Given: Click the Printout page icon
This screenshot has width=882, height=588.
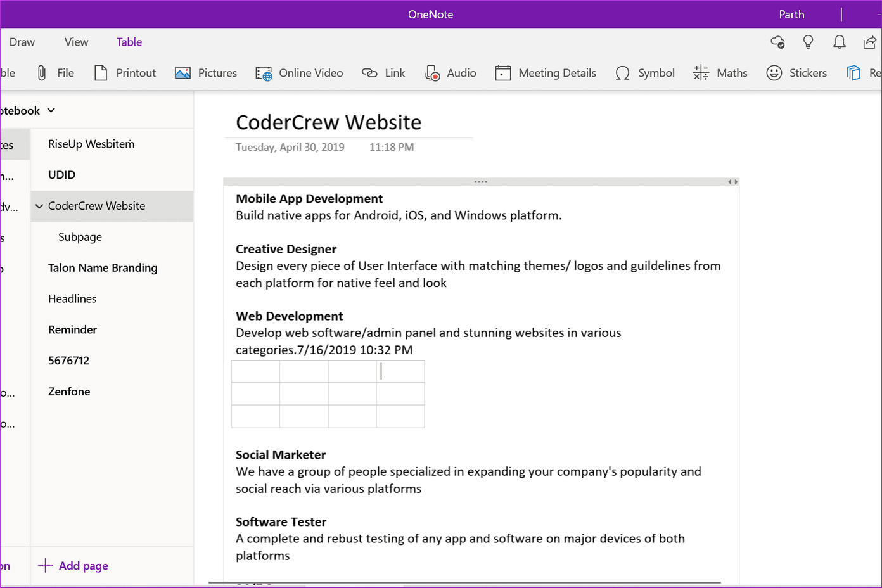Looking at the screenshot, I should [x=101, y=73].
